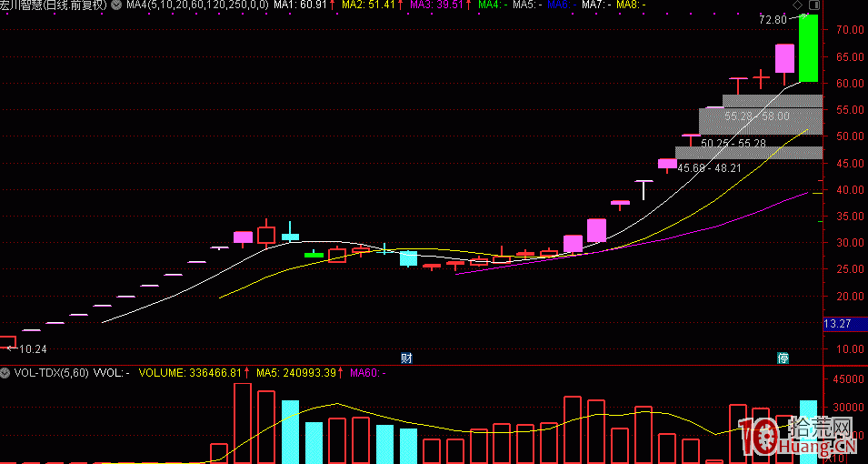This screenshot has height=464, width=868.
Task: Click volume MA5: 240993.39 value
Action: click(x=296, y=373)
